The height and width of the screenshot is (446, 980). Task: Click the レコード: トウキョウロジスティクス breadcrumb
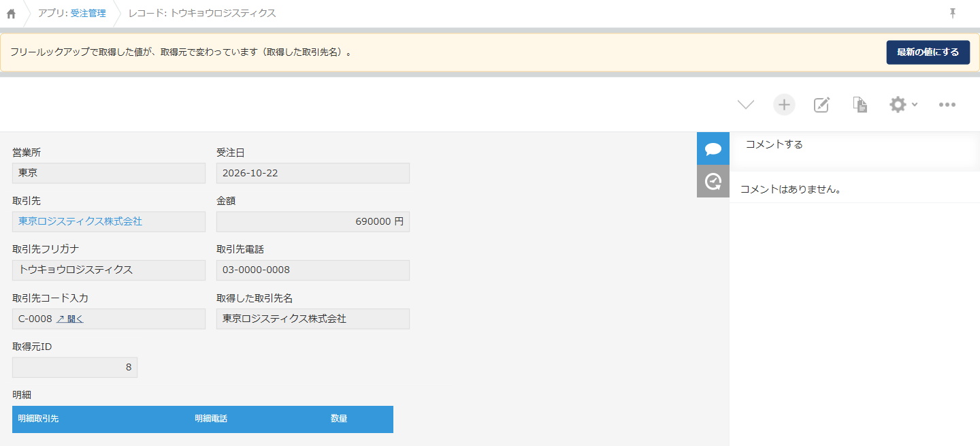pyautogui.click(x=202, y=14)
